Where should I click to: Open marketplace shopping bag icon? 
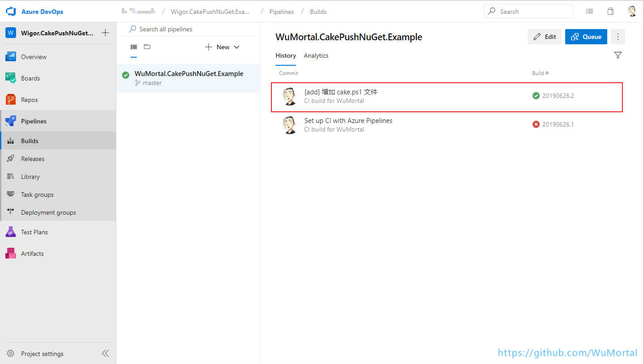610,12
